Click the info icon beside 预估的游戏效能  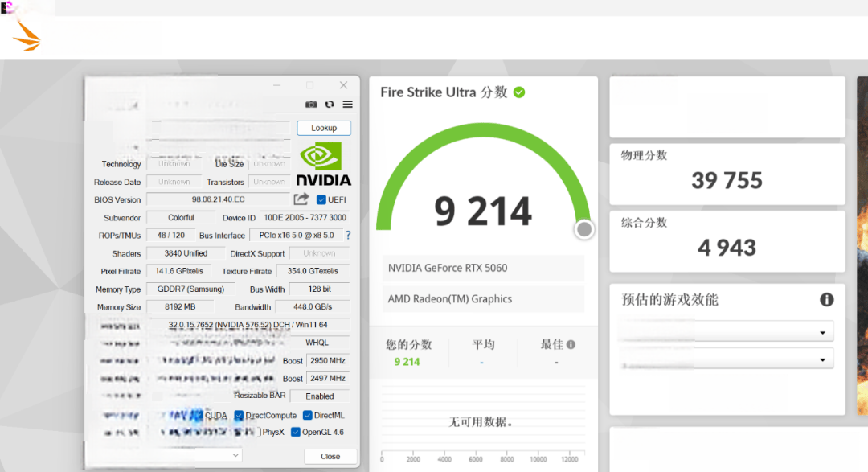[x=826, y=300]
